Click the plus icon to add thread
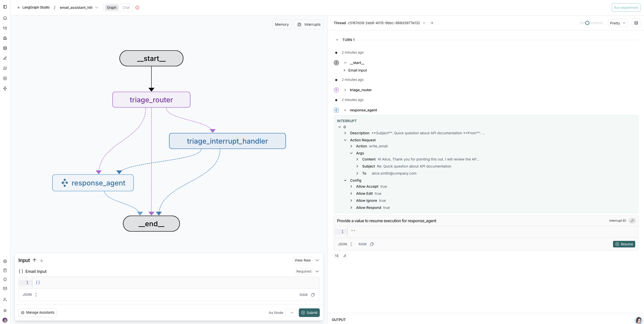 [x=432, y=23]
